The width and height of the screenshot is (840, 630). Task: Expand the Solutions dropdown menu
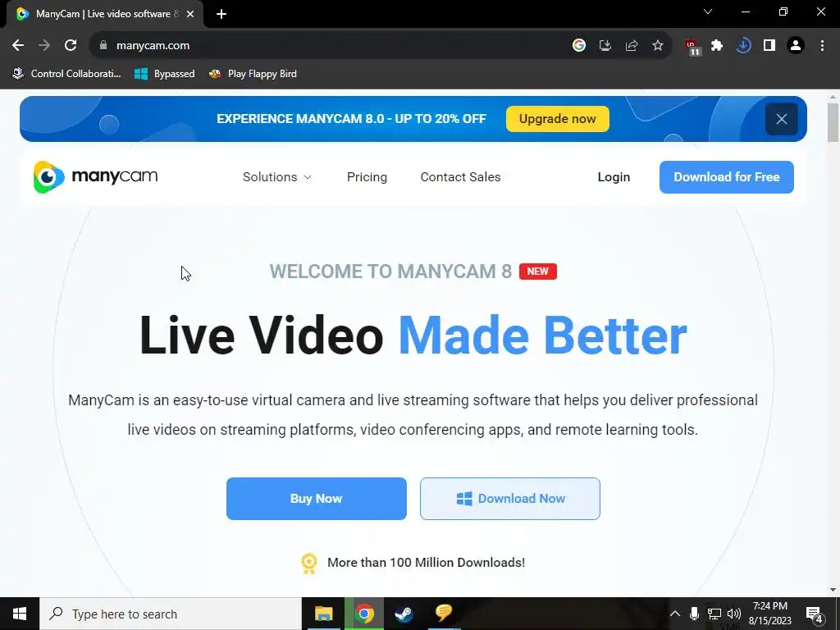pos(276,177)
